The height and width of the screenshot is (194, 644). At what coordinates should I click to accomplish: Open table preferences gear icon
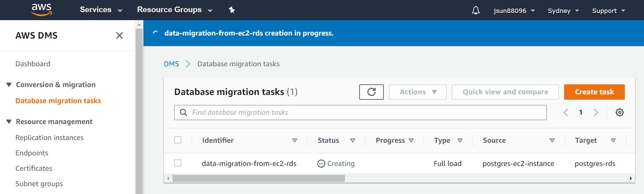[x=619, y=112]
